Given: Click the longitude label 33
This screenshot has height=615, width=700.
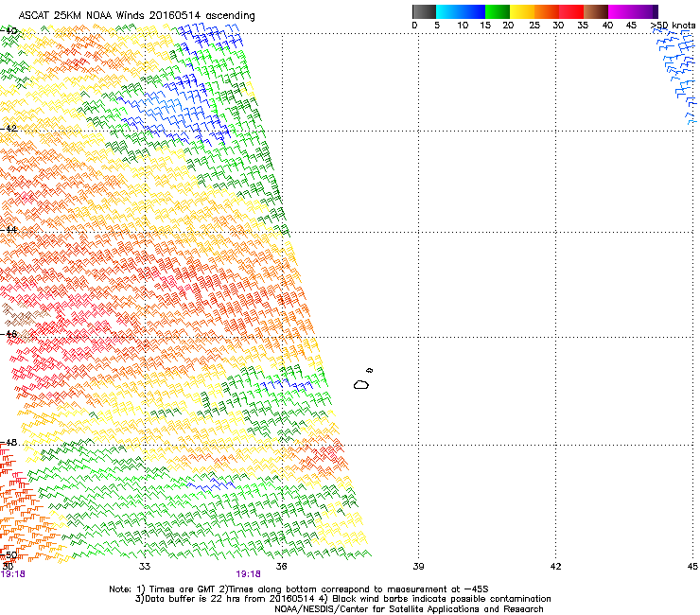Looking at the screenshot, I should (145, 567).
